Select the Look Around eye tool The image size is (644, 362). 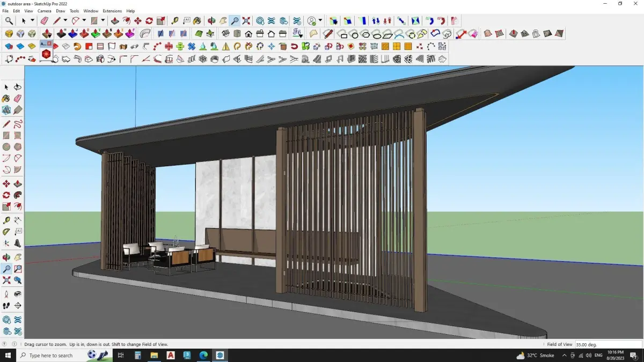coord(18,294)
